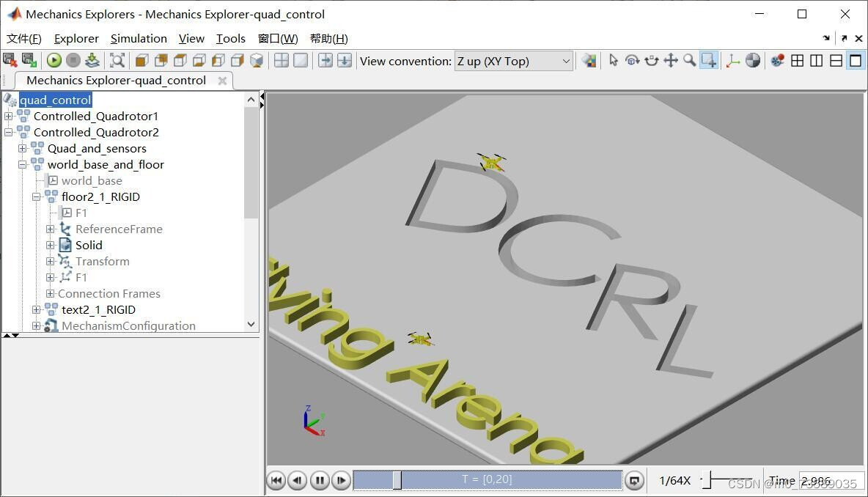Open the Explorer menu
Image resolution: width=868 pixels, height=497 pixels.
point(76,39)
